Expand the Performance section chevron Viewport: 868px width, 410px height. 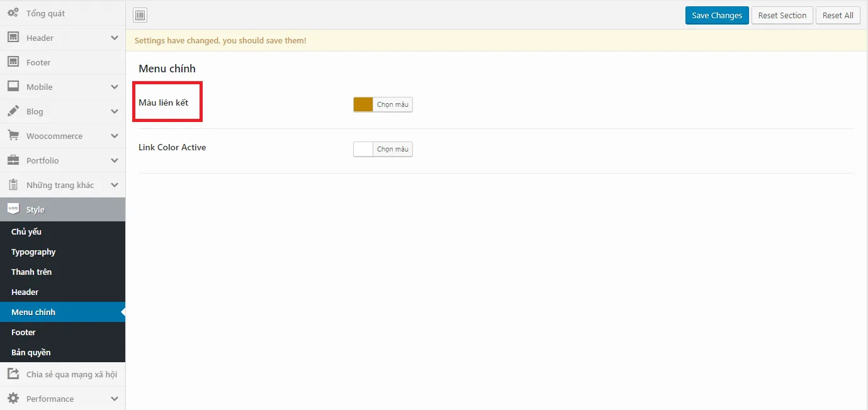(115, 399)
